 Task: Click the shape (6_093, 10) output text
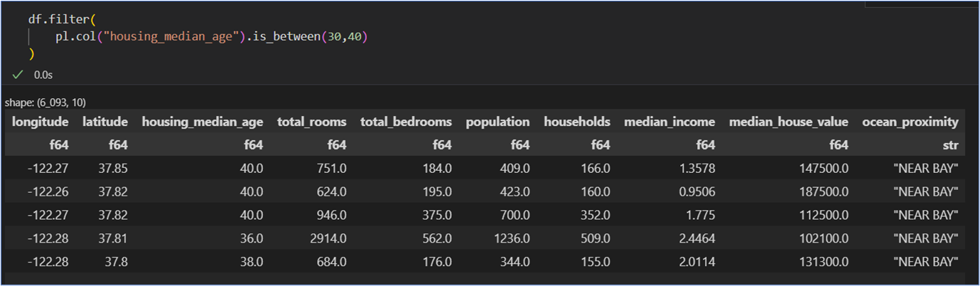click(x=45, y=102)
